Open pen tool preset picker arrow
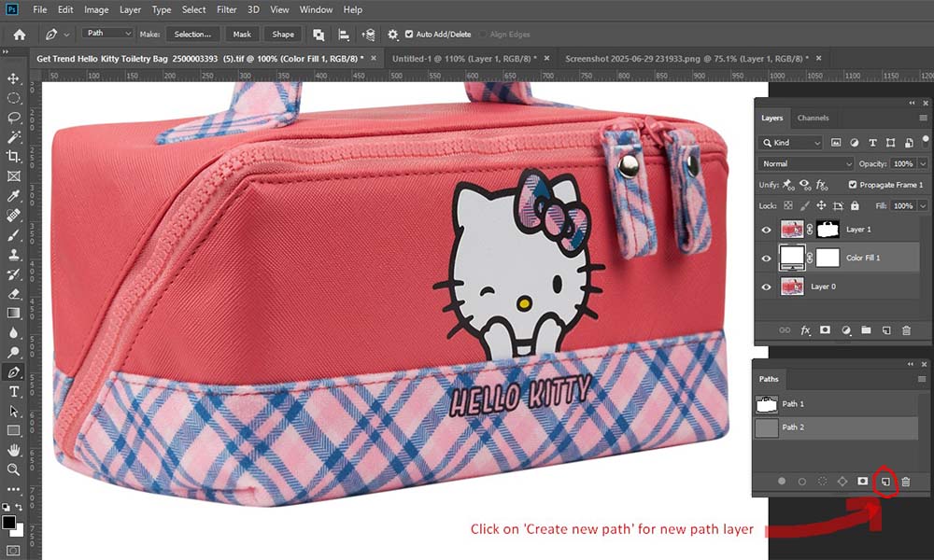The height and width of the screenshot is (560, 934). 66,35
